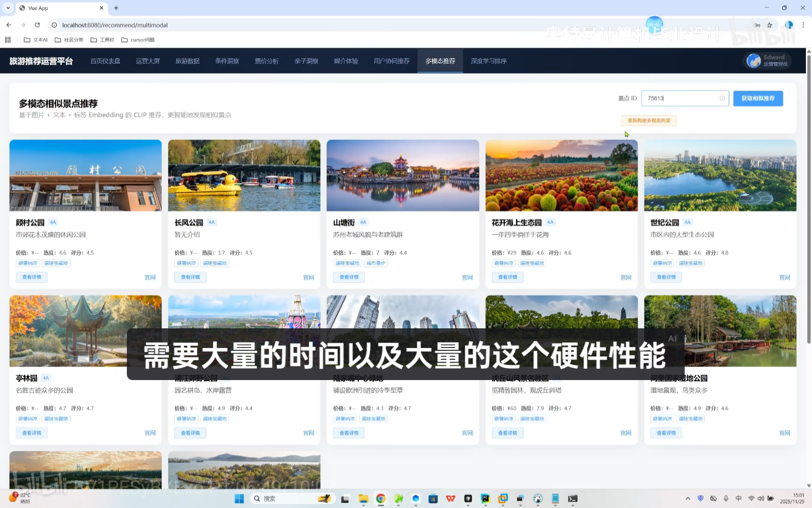Click 查看详情 on the 世纪公园 card

[666, 277]
